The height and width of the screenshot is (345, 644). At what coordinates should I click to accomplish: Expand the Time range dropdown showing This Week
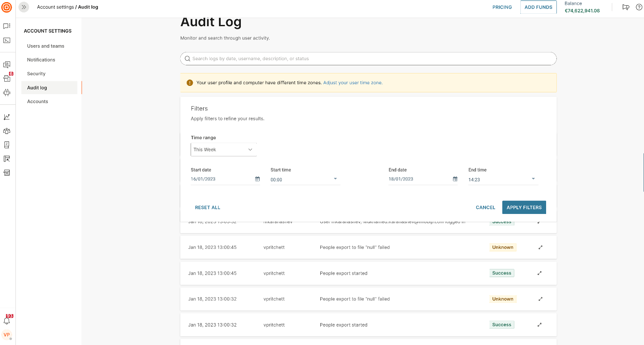(224, 150)
